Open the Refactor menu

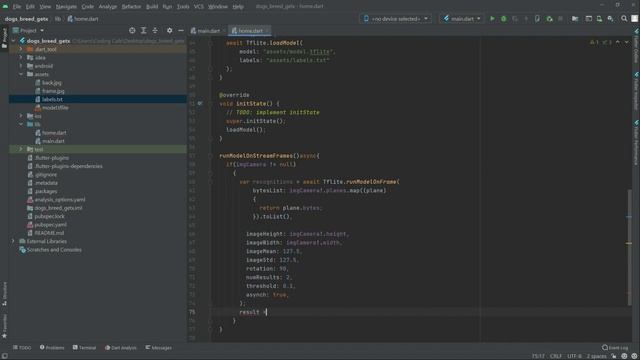pos(131,7)
